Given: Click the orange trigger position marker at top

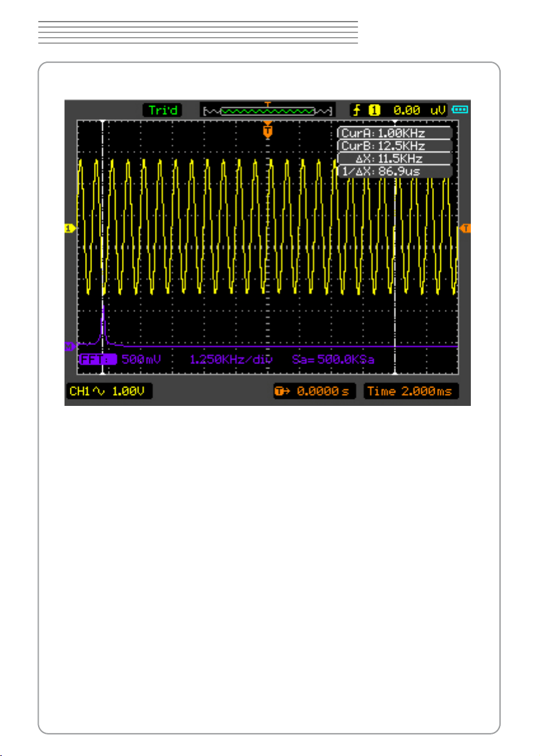Looking at the screenshot, I should [x=267, y=130].
